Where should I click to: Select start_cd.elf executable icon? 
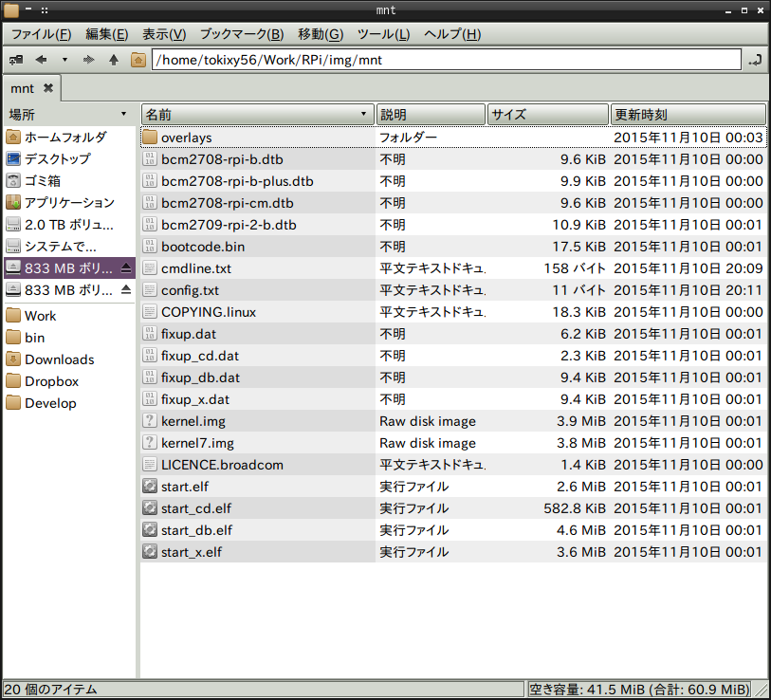click(150, 508)
